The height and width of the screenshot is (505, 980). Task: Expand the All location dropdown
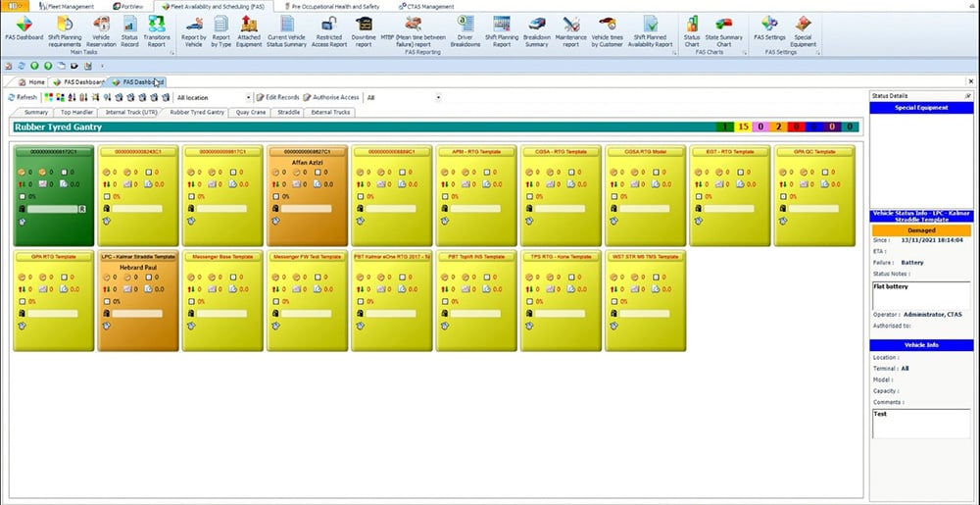tap(249, 98)
